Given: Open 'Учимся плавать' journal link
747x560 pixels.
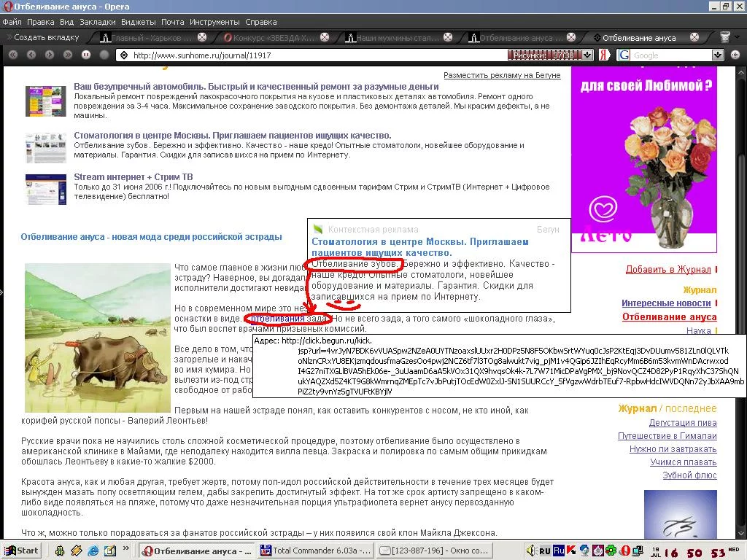Looking at the screenshot, I should pos(684,462).
